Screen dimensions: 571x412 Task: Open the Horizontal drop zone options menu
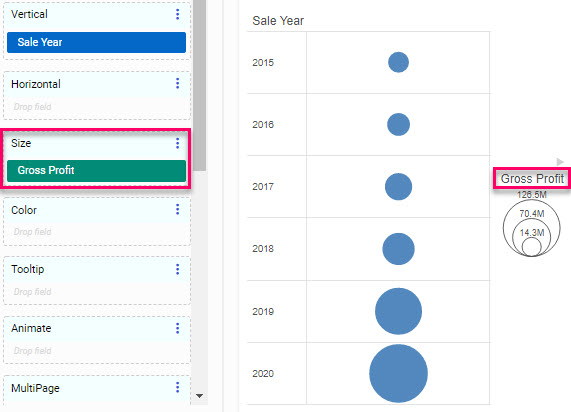click(177, 83)
